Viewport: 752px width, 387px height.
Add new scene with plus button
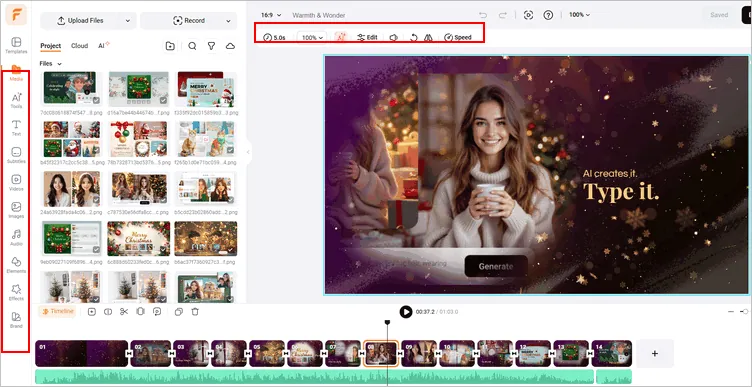655,353
